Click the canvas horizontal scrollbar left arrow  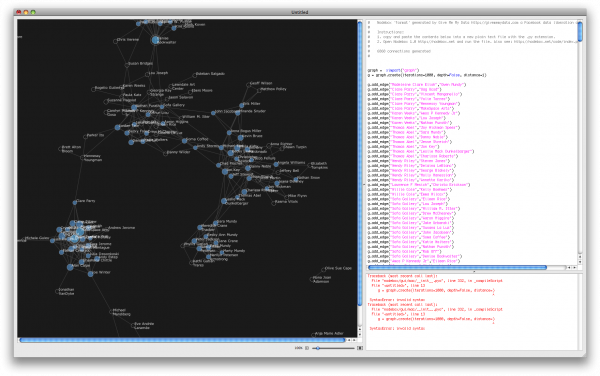tap(349, 340)
